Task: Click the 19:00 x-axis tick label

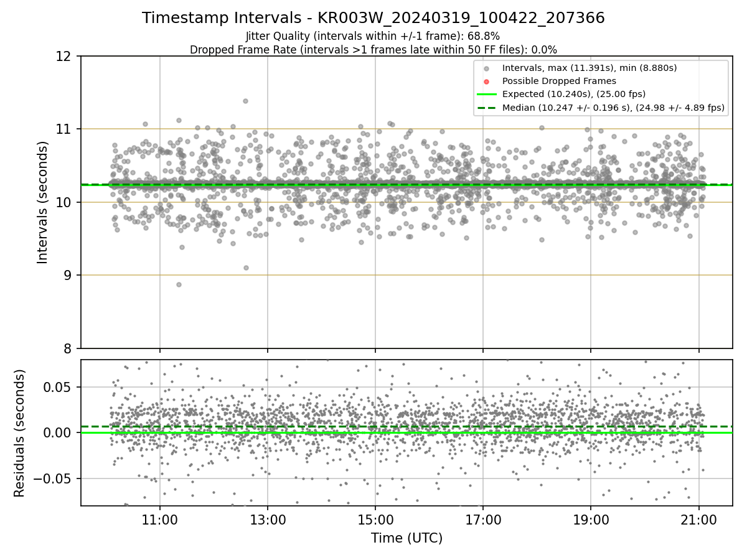Action: [x=591, y=519]
